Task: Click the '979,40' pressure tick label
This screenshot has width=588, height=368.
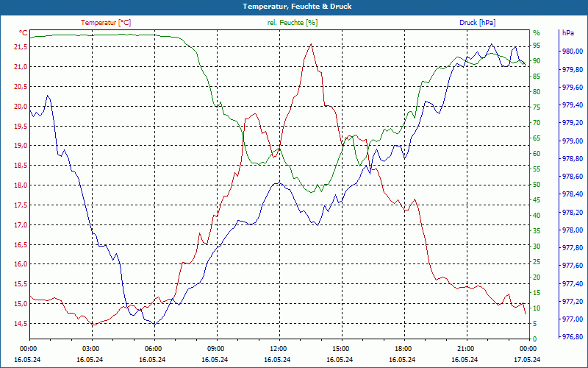Action: tap(573, 105)
